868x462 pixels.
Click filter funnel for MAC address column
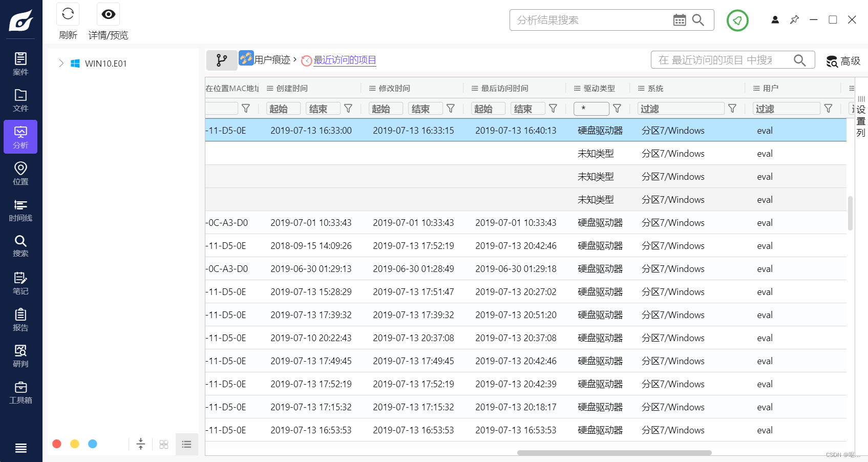246,109
